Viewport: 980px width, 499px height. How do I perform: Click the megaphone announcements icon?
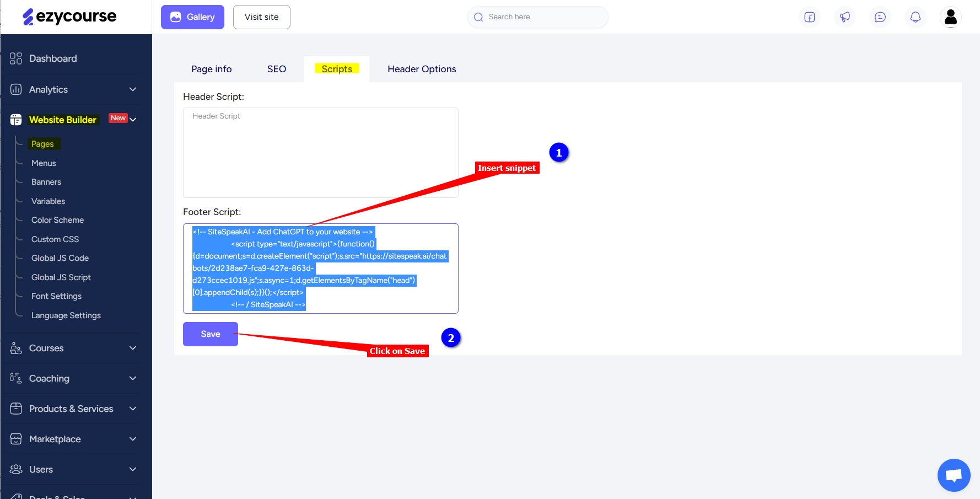click(x=845, y=17)
